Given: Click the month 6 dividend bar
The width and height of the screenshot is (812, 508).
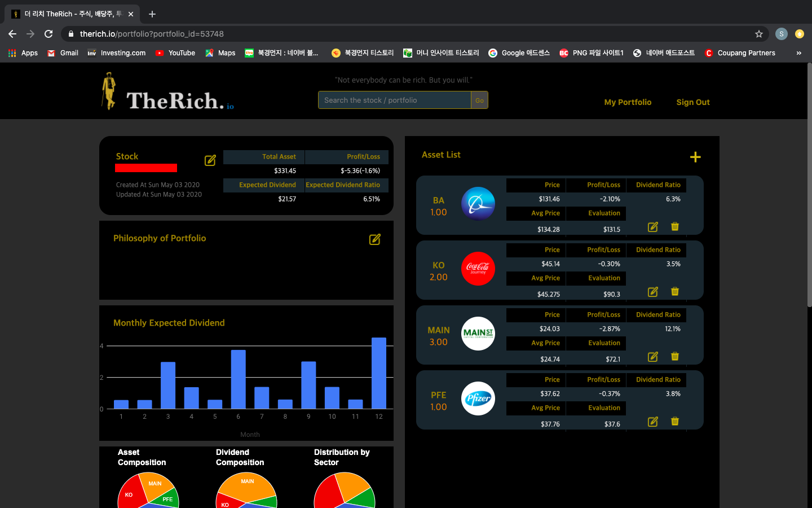Looking at the screenshot, I should [238, 379].
